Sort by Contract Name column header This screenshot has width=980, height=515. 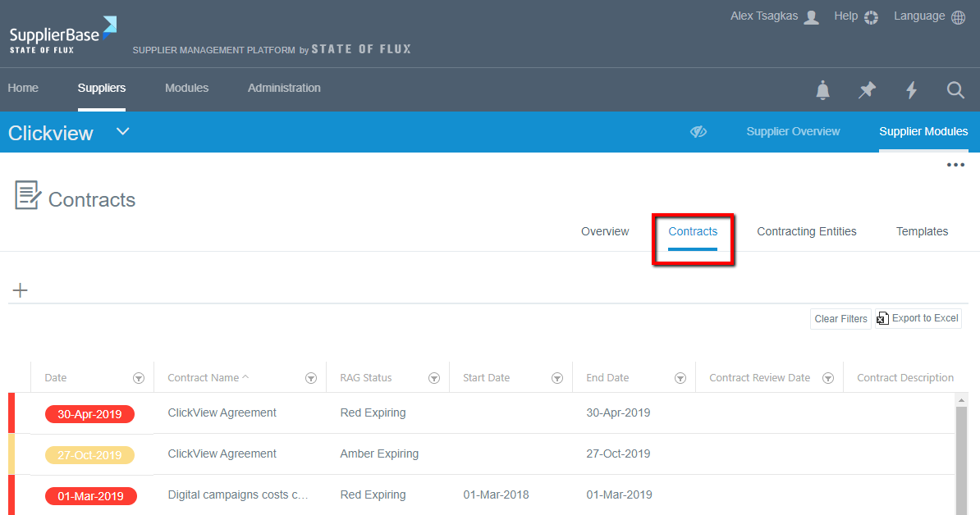pyautogui.click(x=204, y=378)
